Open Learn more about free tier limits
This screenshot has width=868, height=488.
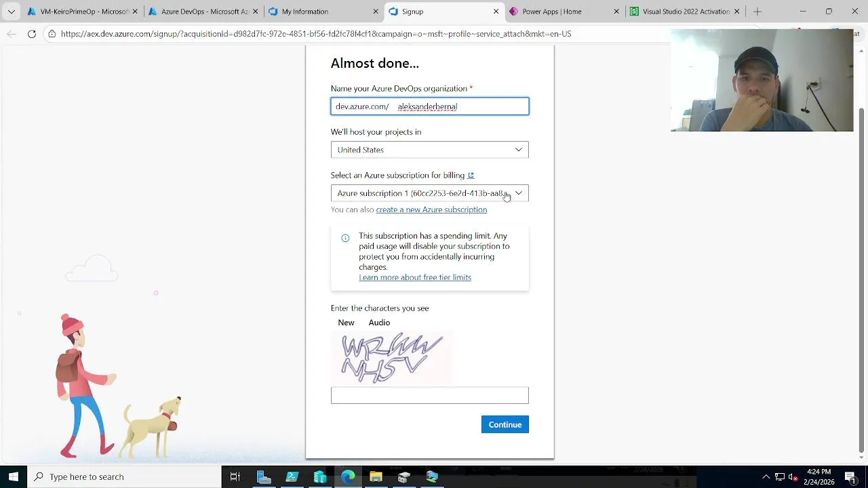click(415, 278)
